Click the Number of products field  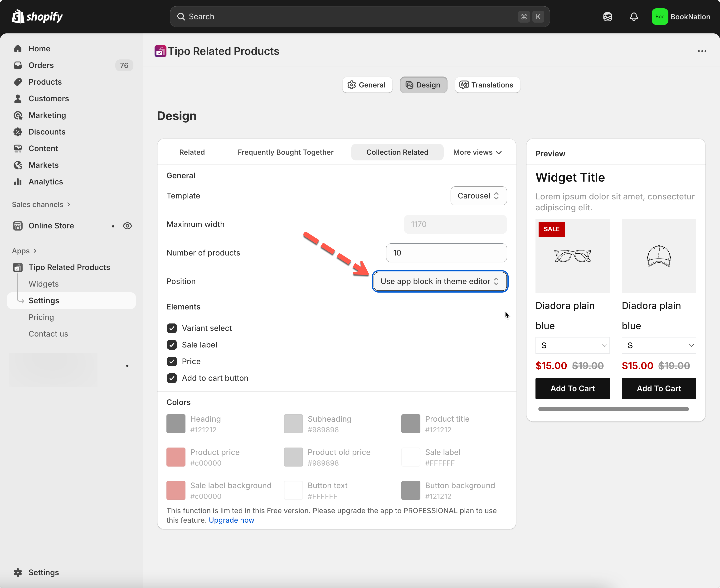coord(446,253)
